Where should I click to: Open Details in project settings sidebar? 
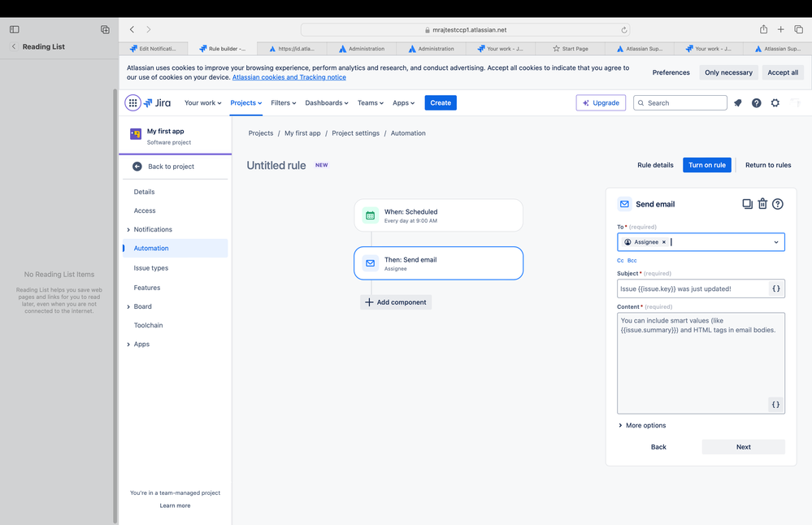(x=144, y=192)
